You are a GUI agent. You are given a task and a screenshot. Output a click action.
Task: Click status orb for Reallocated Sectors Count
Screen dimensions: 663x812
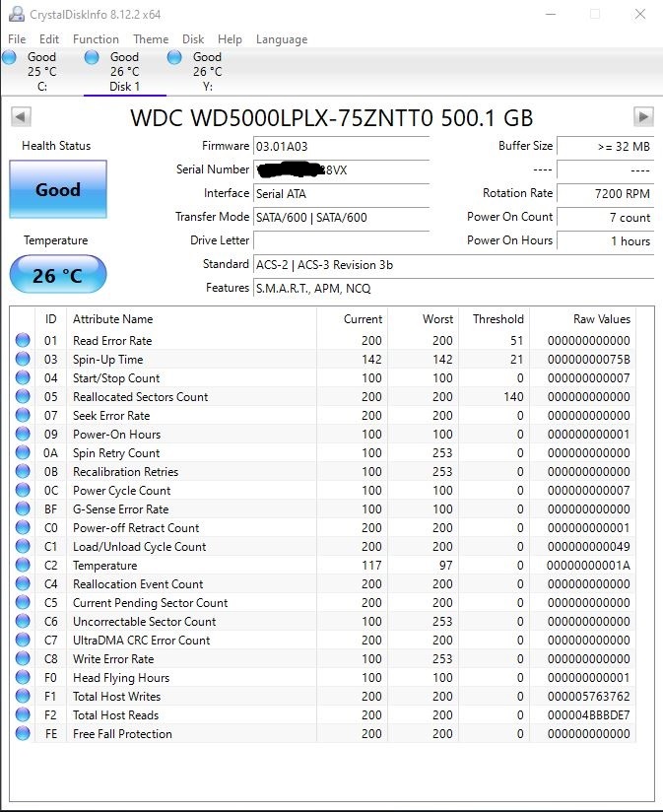click(x=23, y=397)
